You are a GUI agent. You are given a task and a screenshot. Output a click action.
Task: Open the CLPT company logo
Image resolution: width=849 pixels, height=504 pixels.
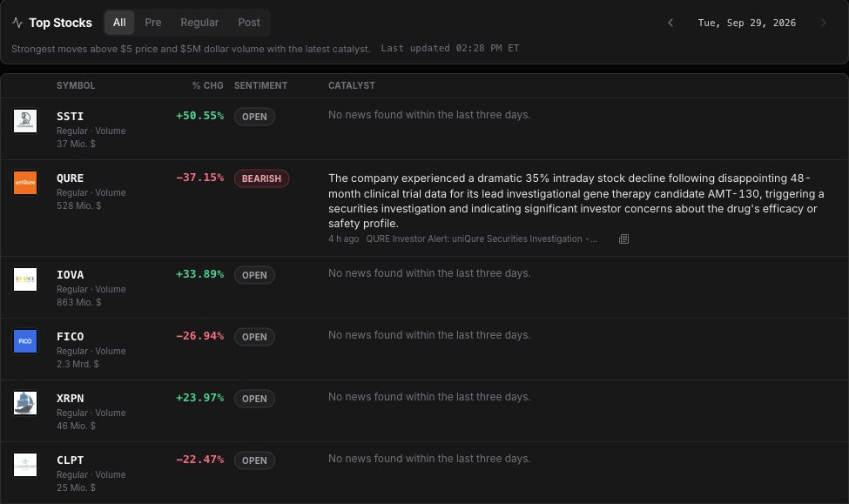click(x=25, y=465)
